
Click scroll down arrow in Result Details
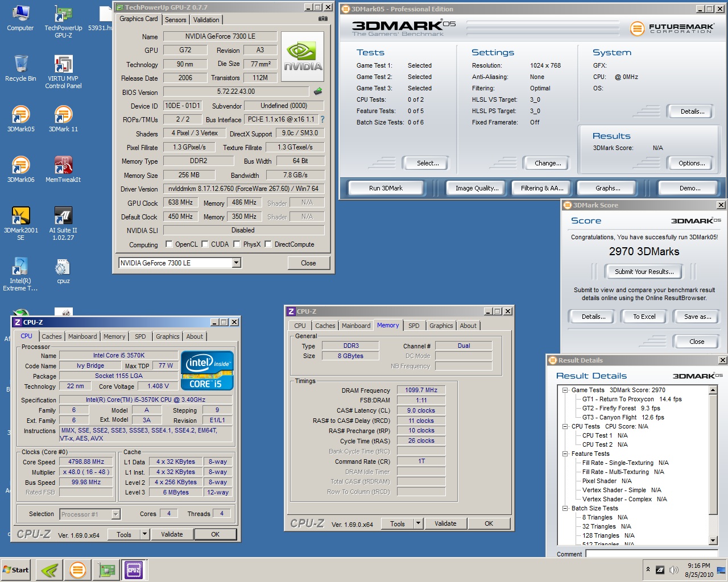pyautogui.click(x=713, y=541)
